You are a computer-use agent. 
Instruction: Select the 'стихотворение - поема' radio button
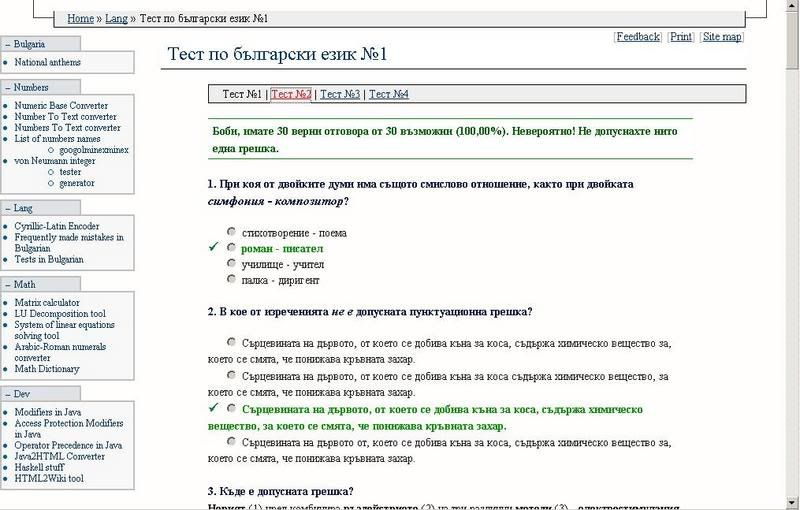pyautogui.click(x=232, y=231)
